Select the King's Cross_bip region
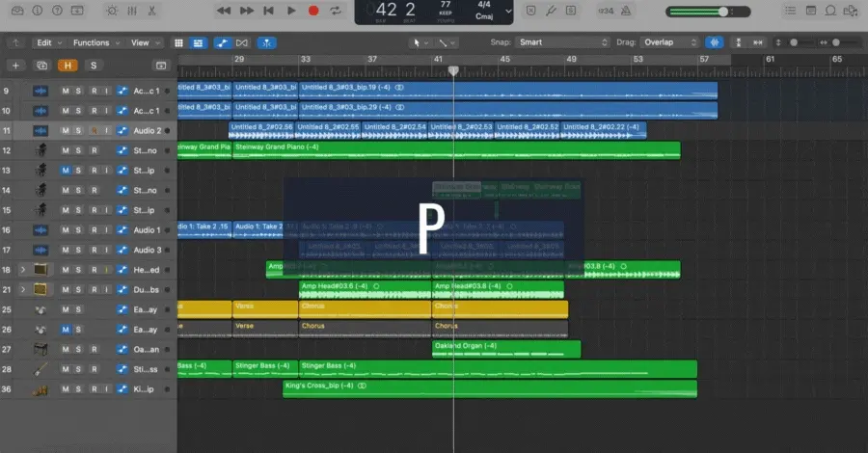The width and height of the screenshot is (868, 453). (490, 388)
